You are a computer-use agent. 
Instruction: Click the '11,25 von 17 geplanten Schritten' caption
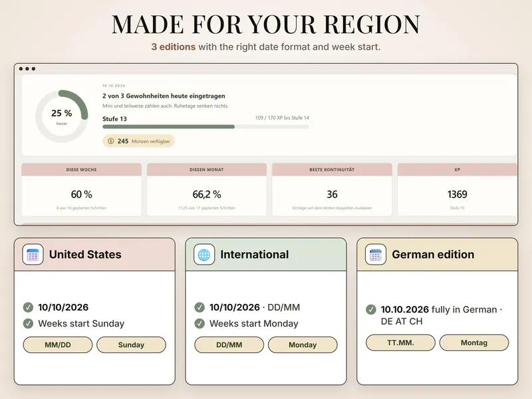[207, 208]
